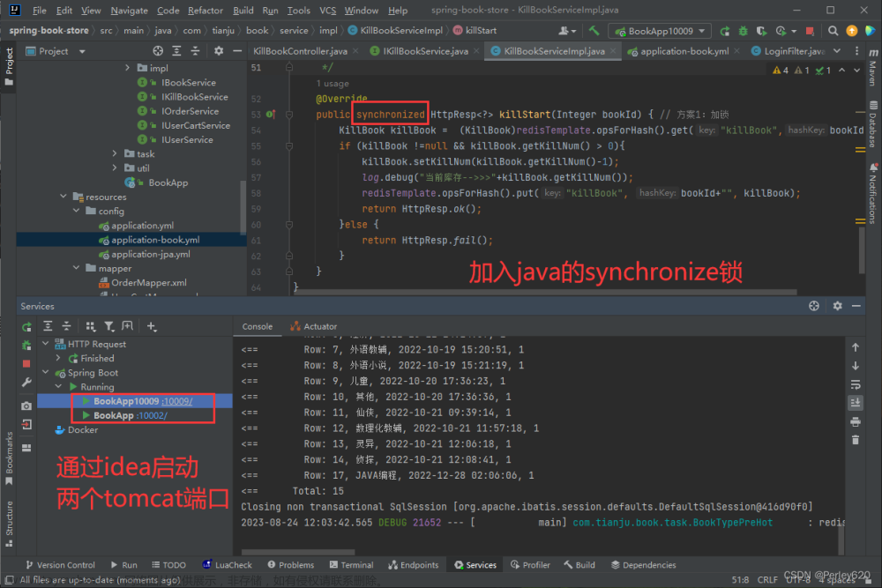Image resolution: width=882 pixels, height=588 pixels.
Task: Open Search Everywhere magnifier icon
Action: 833,31
